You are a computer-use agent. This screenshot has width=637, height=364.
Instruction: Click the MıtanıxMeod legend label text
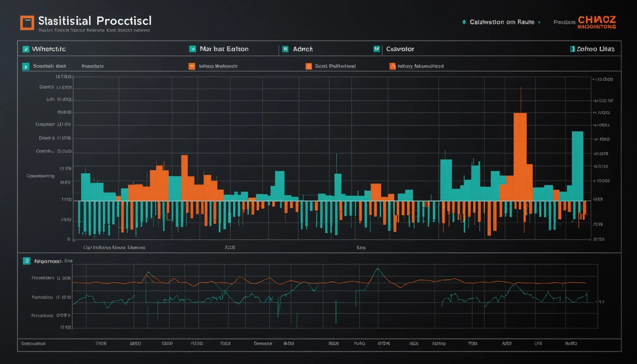pyautogui.click(x=421, y=66)
